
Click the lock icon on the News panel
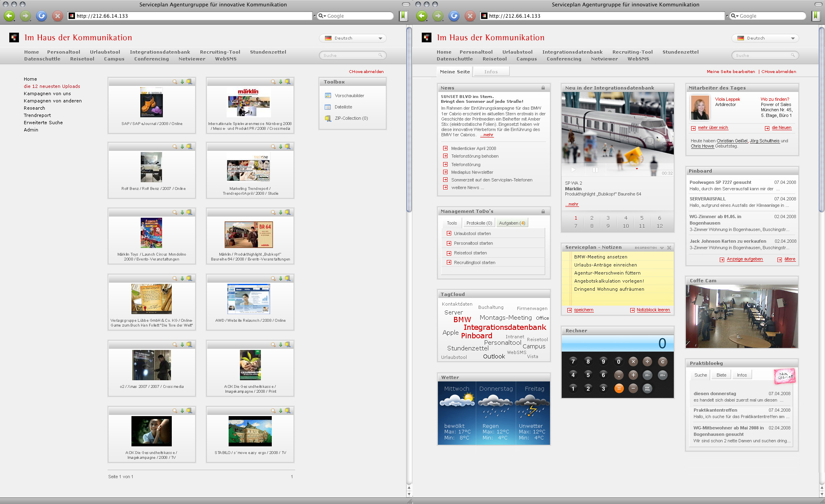click(543, 88)
